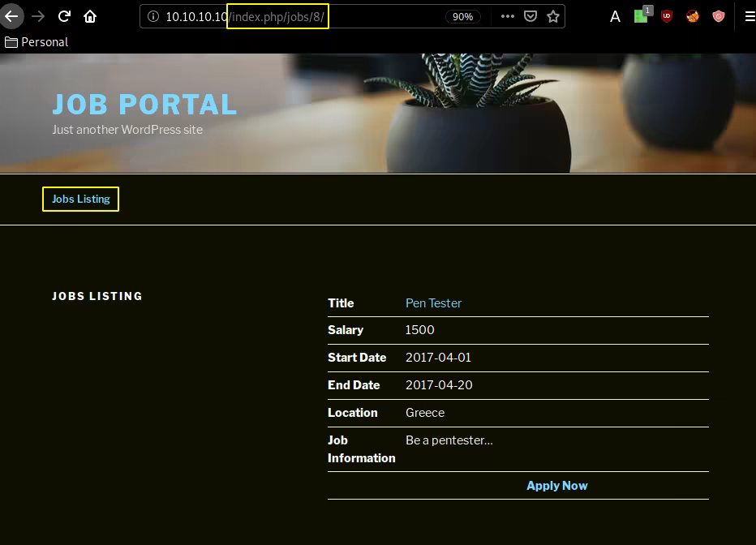Click the address bar URL field
Screen dimensions: 756x545
(324, 16)
